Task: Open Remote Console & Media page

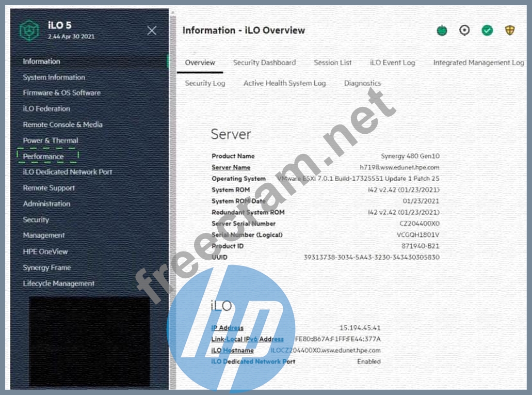Action: click(x=62, y=124)
